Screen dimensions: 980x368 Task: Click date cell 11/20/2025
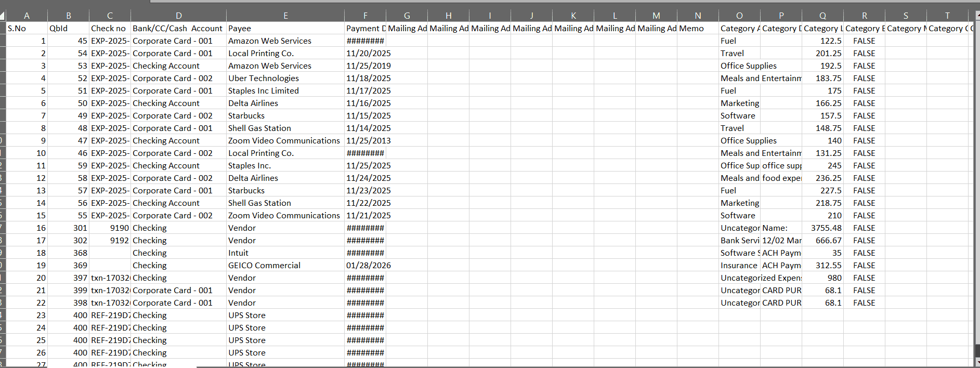(365, 53)
